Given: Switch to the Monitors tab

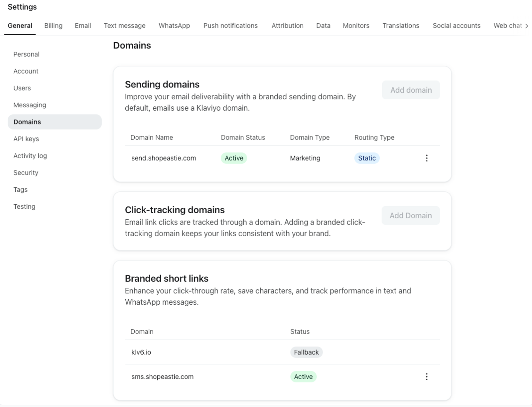Looking at the screenshot, I should click(356, 26).
